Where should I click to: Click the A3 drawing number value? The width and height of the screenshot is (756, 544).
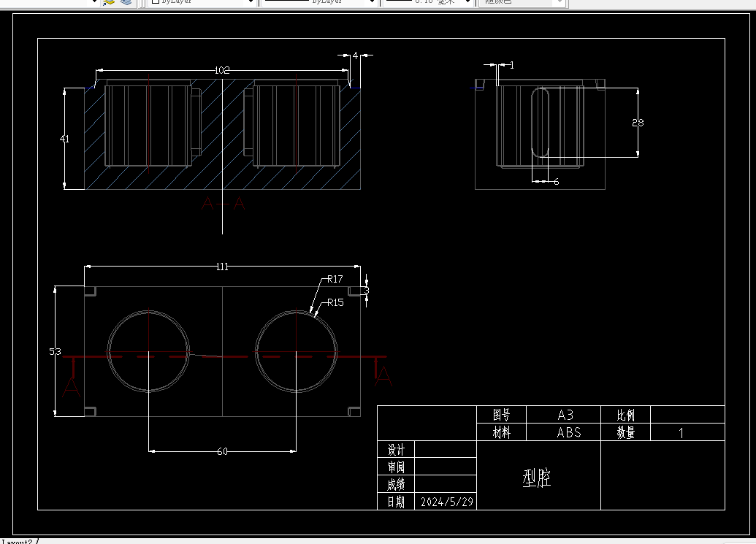pyautogui.click(x=565, y=415)
